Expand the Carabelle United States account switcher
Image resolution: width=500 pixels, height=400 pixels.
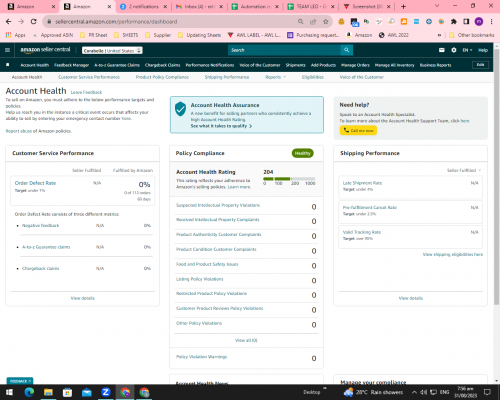pyautogui.click(x=112, y=50)
